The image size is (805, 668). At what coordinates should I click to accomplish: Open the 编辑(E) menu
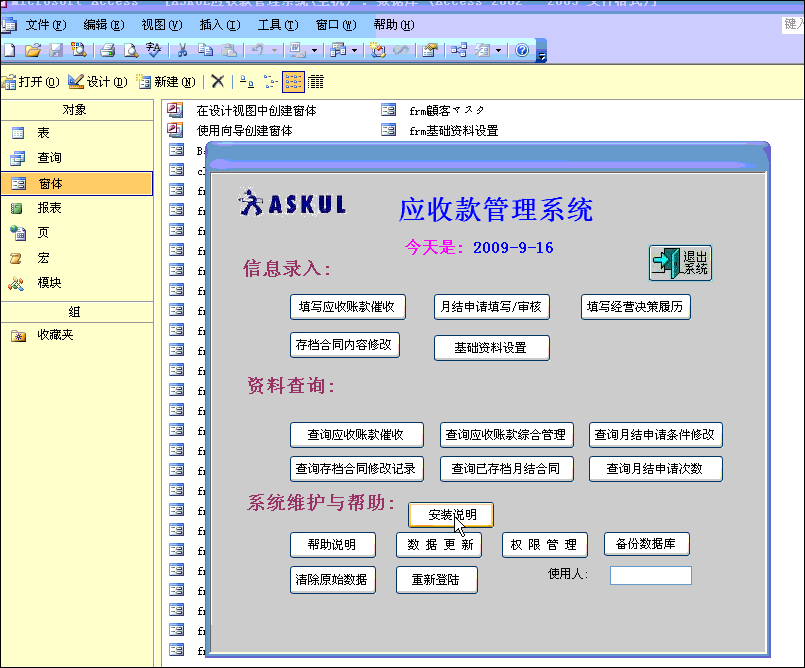click(104, 25)
